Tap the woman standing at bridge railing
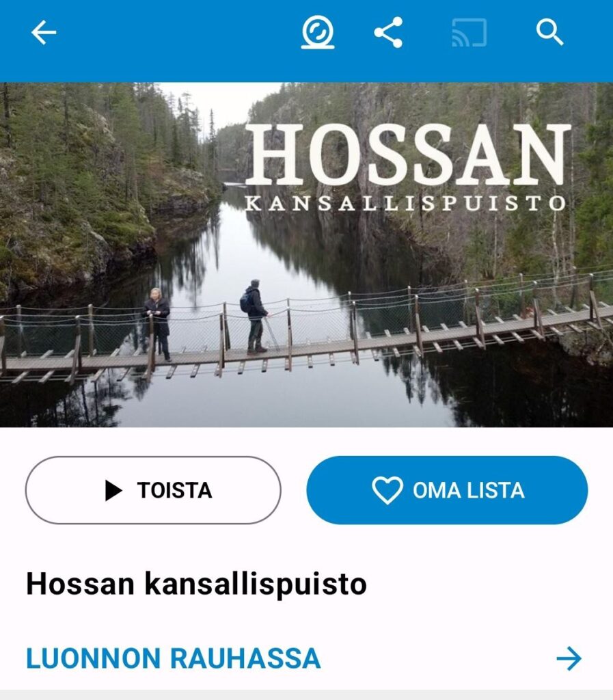The image size is (613, 700). [157, 323]
